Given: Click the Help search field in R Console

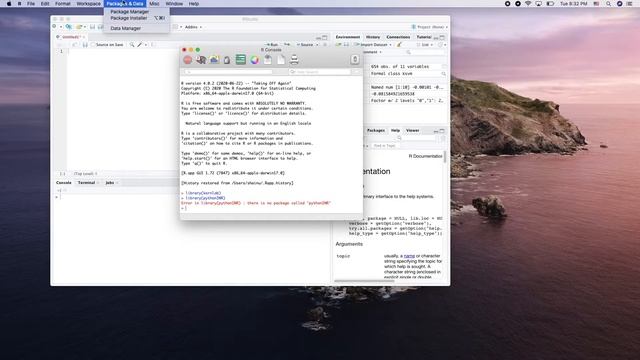Looking at the screenshot, I should pos(320,72).
